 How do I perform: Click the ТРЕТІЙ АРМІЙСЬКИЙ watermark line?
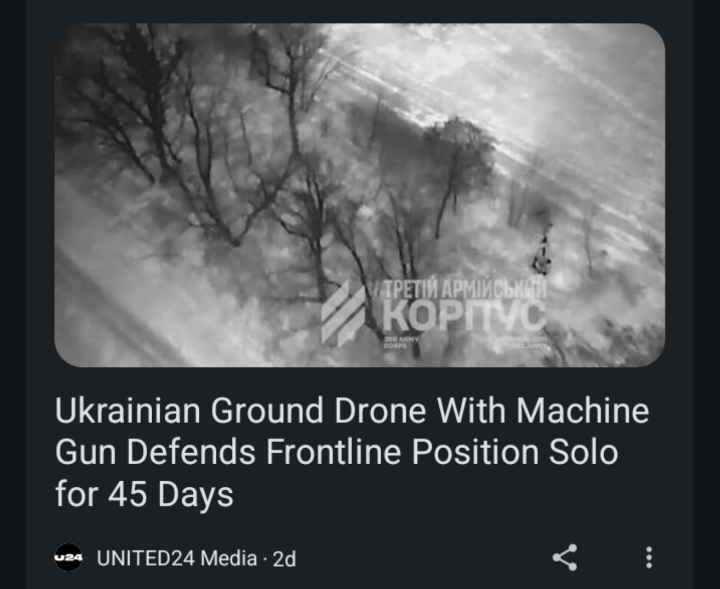(x=465, y=289)
